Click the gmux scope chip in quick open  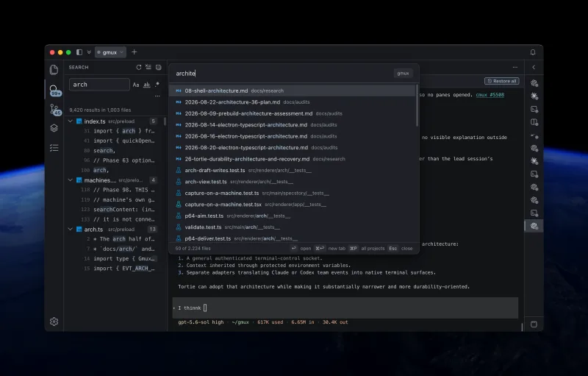(403, 73)
